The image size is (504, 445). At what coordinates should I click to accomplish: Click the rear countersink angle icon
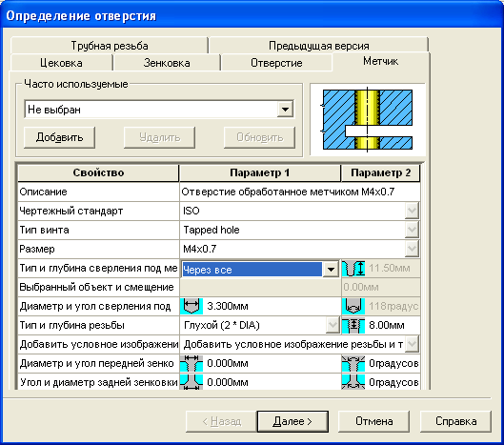pos(353,382)
